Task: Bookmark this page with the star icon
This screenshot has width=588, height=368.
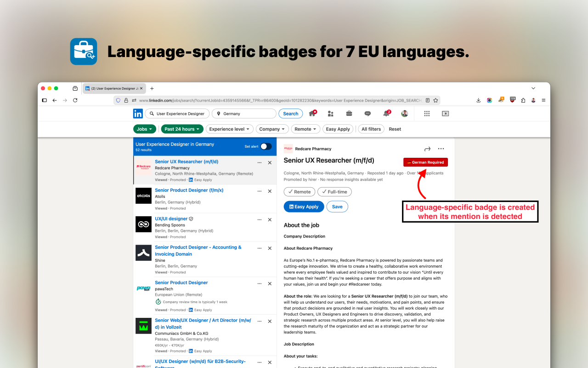Action: 435,100
